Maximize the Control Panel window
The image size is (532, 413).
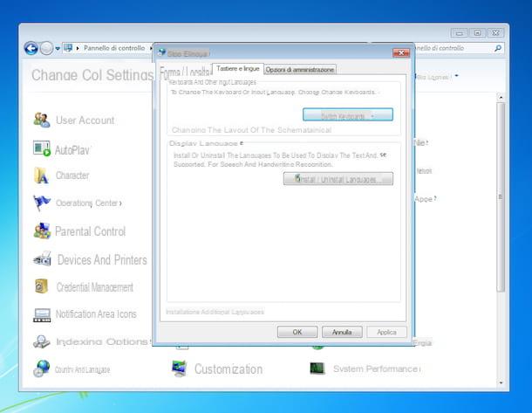click(x=478, y=32)
